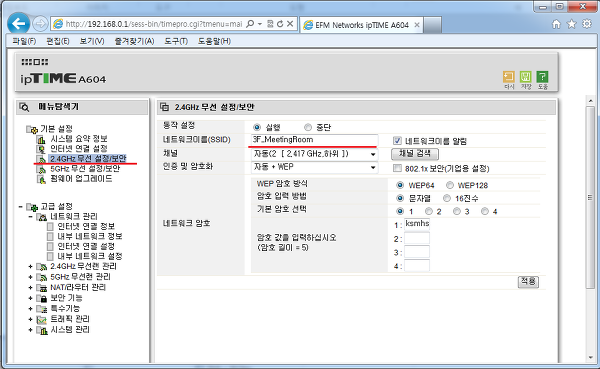This screenshot has height=369, width=600.
Task: Open 인터넷 연결 정보 under 네트워크 관리
Action: [86, 227]
